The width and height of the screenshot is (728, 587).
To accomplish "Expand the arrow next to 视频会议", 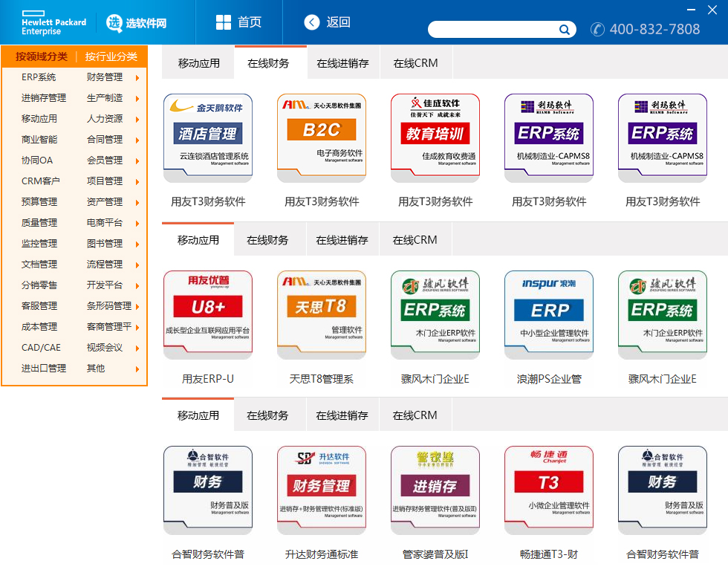I will point(137,348).
